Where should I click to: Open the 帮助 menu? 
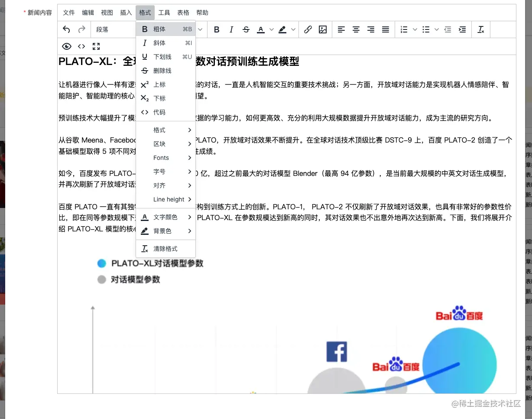coord(202,13)
